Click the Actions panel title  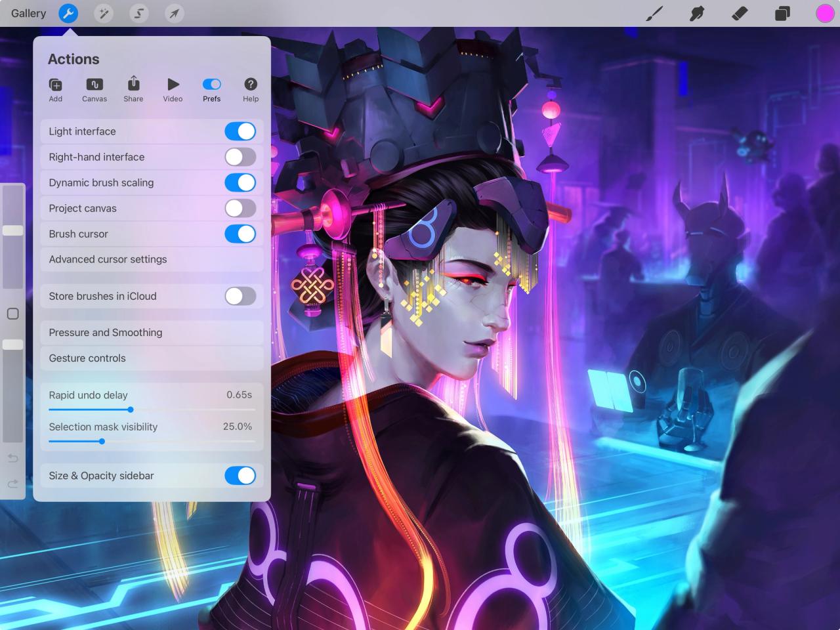click(x=73, y=59)
